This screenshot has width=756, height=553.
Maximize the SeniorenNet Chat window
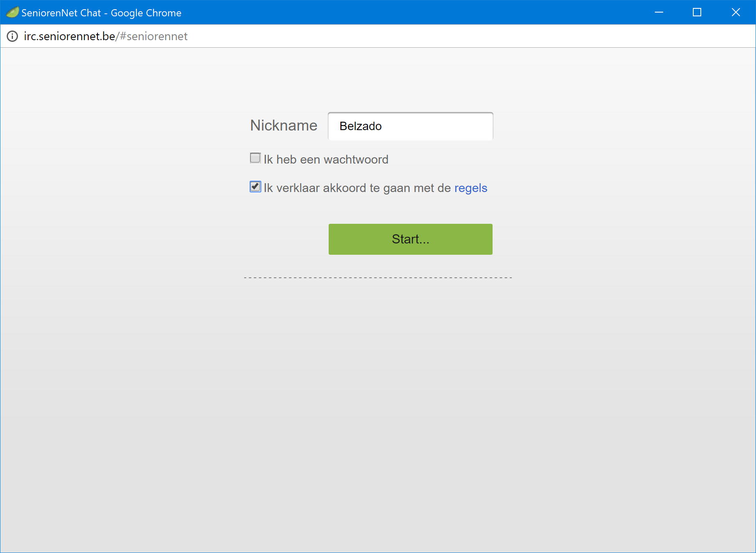tap(697, 13)
